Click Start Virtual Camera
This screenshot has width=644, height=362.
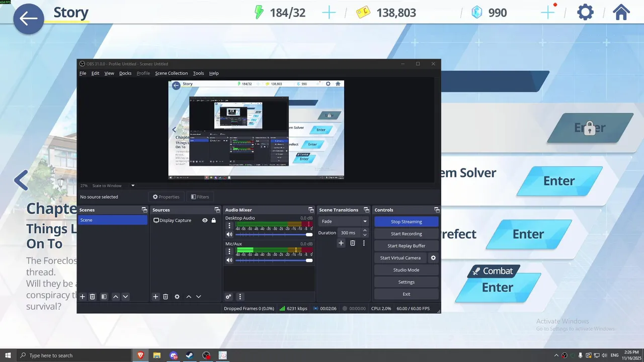click(400, 258)
